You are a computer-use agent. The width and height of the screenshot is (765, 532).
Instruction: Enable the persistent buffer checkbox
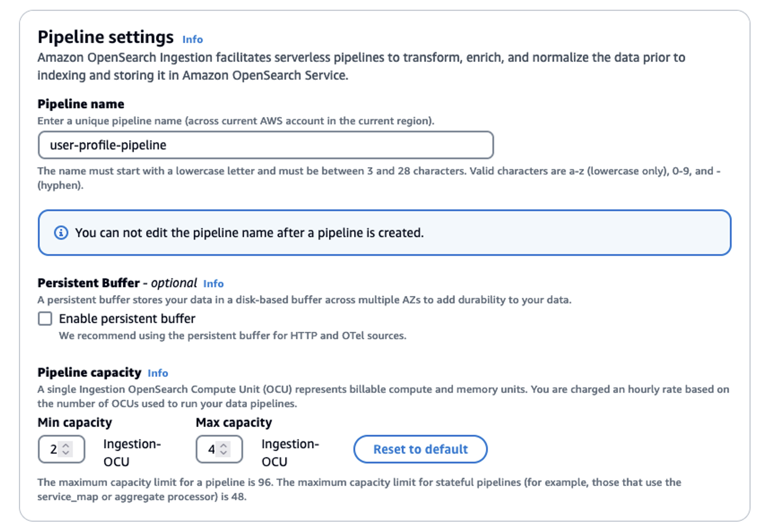(x=45, y=318)
